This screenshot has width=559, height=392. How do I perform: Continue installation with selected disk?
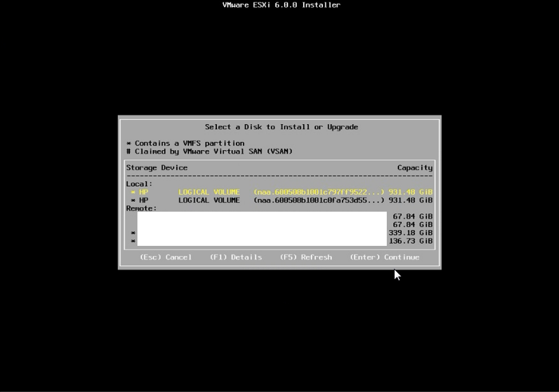pos(385,257)
